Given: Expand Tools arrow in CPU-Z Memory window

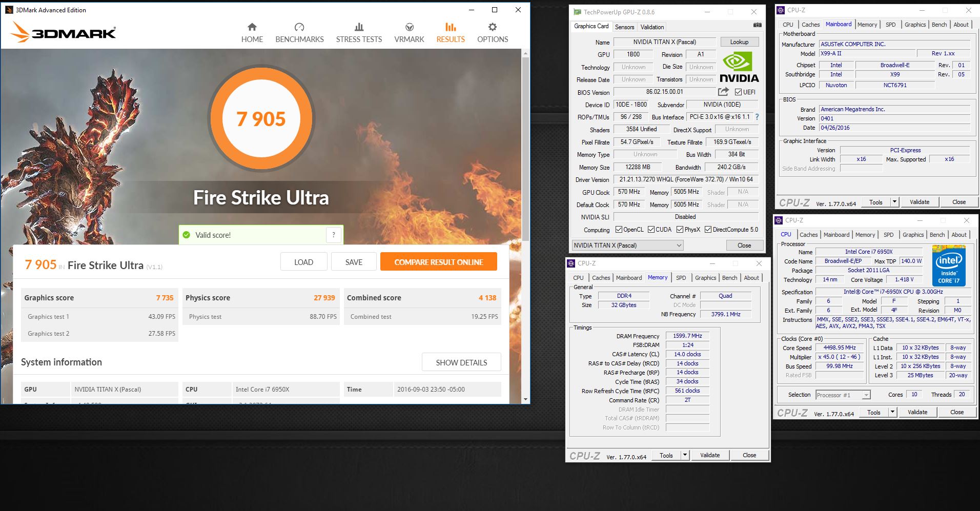Looking at the screenshot, I should tap(685, 455).
